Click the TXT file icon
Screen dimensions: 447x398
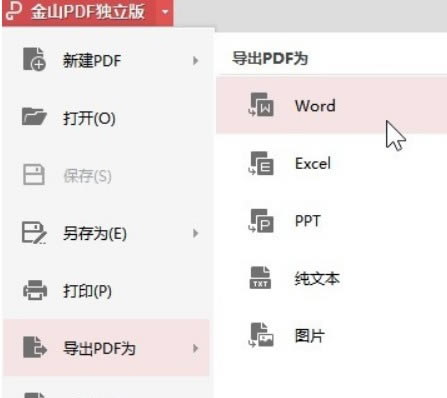pos(260,277)
